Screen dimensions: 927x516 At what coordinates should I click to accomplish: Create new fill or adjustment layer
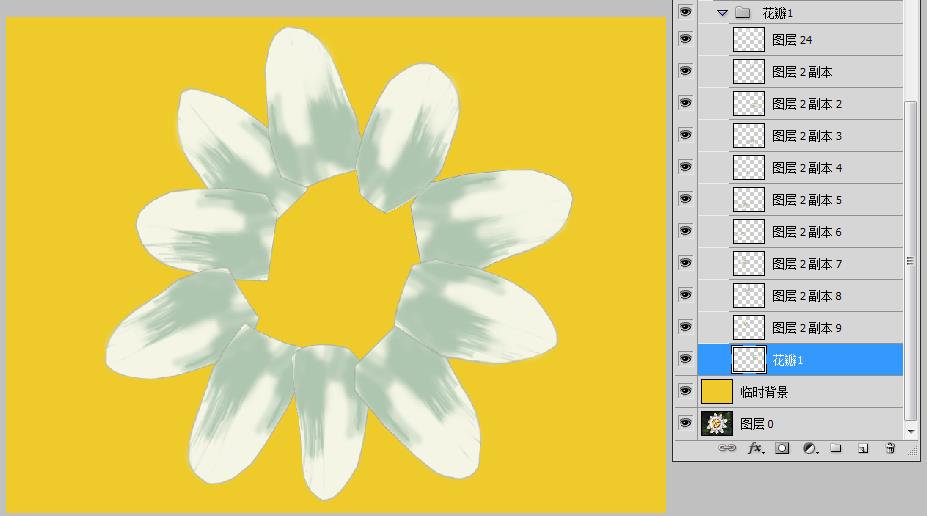pyautogui.click(x=809, y=449)
